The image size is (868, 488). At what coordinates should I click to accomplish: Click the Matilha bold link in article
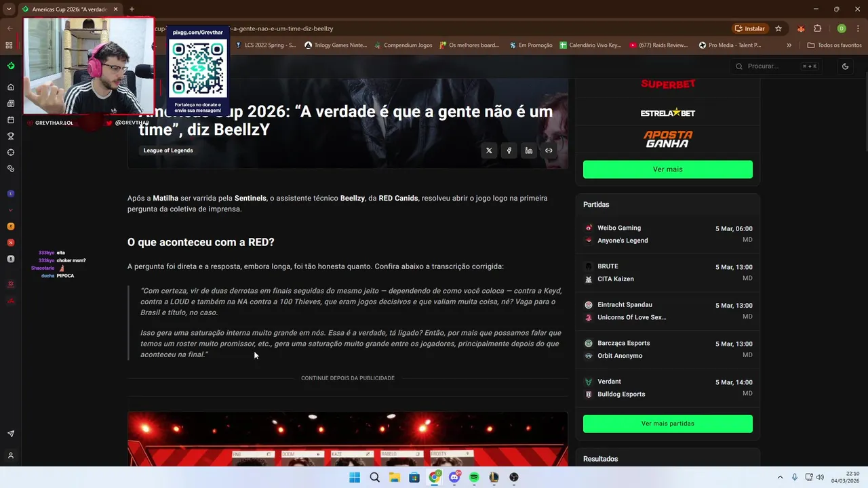(x=165, y=198)
